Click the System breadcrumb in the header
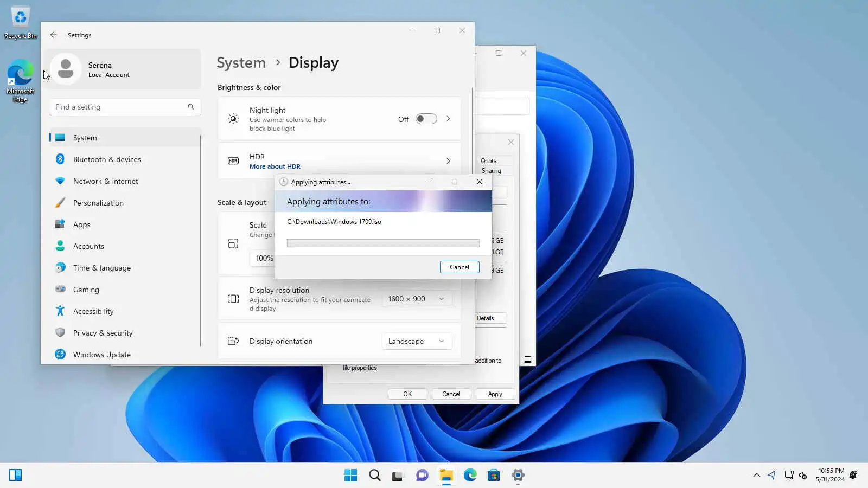Image resolution: width=868 pixels, height=488 pixels. 241,63
